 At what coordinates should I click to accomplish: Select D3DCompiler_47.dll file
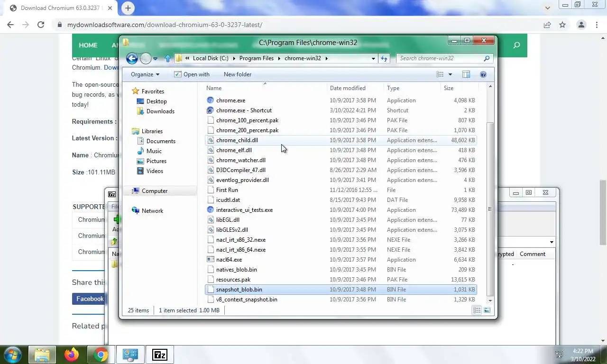coord(241,170)
